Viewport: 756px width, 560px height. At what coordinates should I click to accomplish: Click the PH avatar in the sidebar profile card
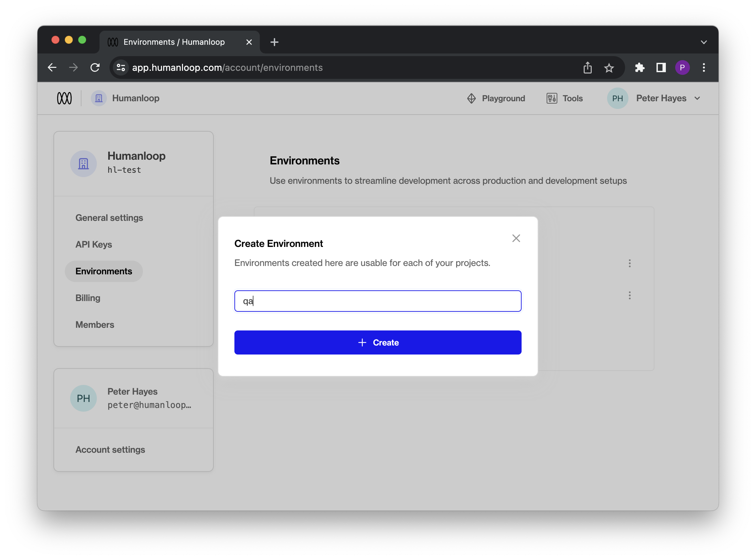click(x=83, y=398)
